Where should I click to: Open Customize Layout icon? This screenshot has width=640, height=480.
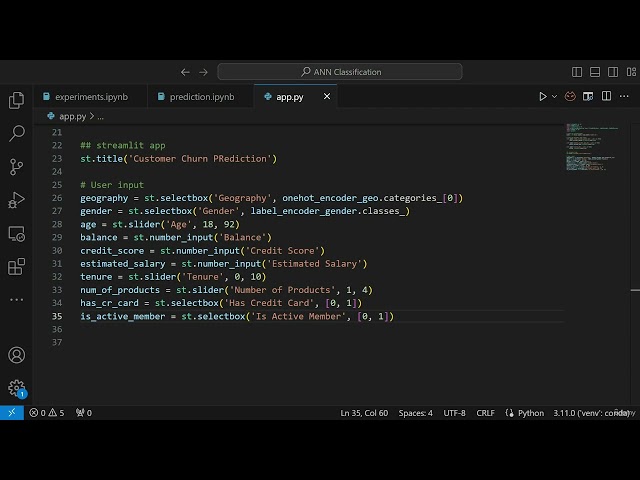click(x=631, y=72)
